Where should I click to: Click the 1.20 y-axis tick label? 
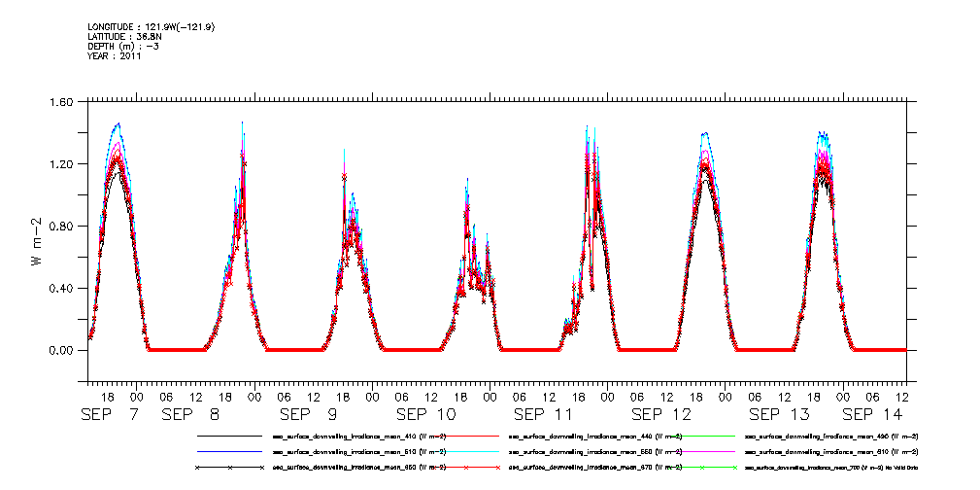62,164
